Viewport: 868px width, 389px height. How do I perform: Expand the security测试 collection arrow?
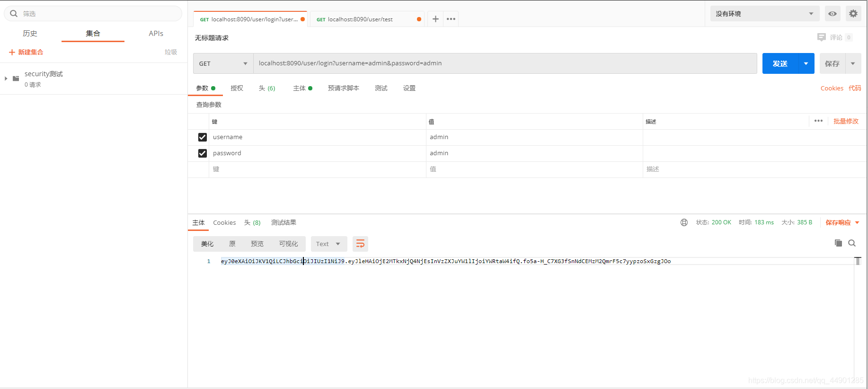click(x=6, y=79)
